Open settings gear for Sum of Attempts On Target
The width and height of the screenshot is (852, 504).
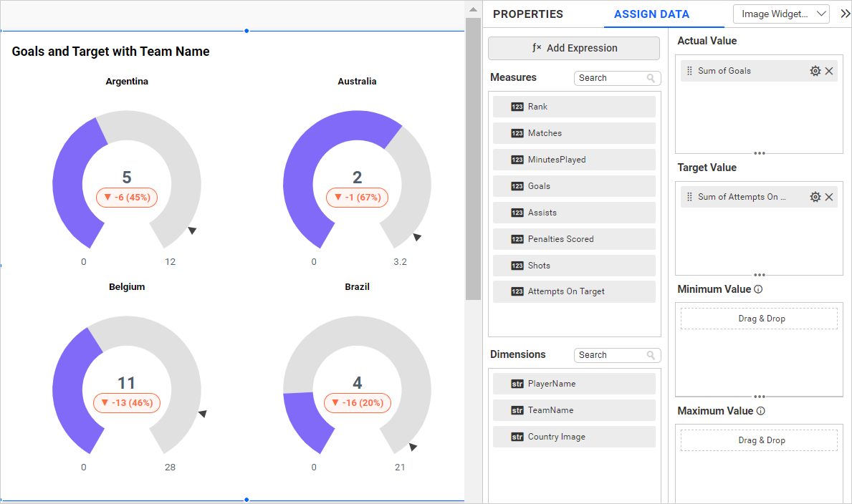815,197
